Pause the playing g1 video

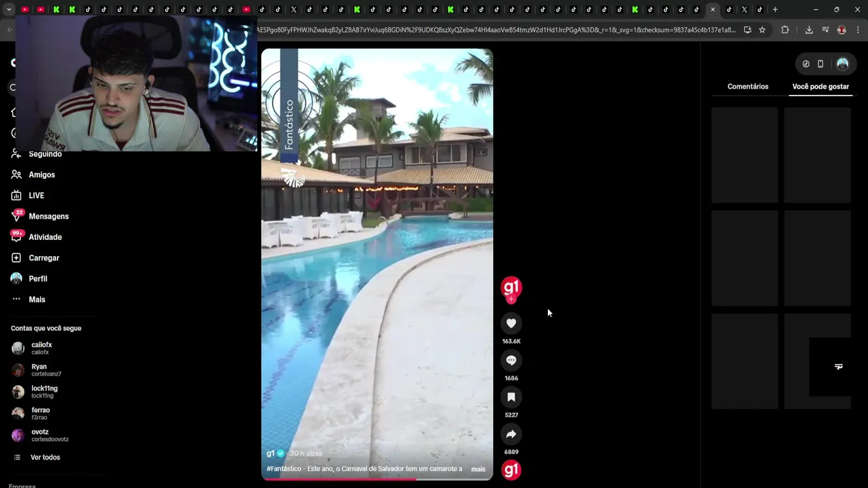pyautogui.click(x=377, y=264)
